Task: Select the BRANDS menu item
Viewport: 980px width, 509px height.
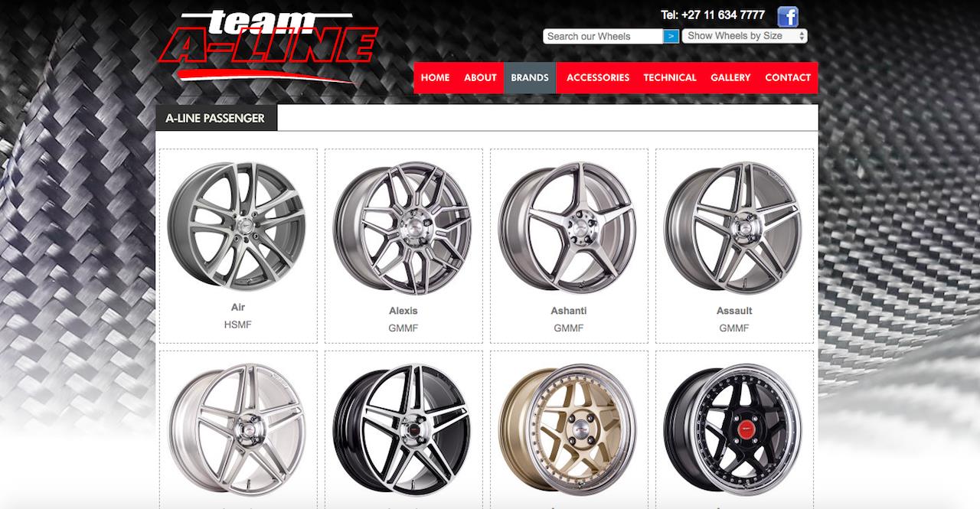Action: click(530, 77)
